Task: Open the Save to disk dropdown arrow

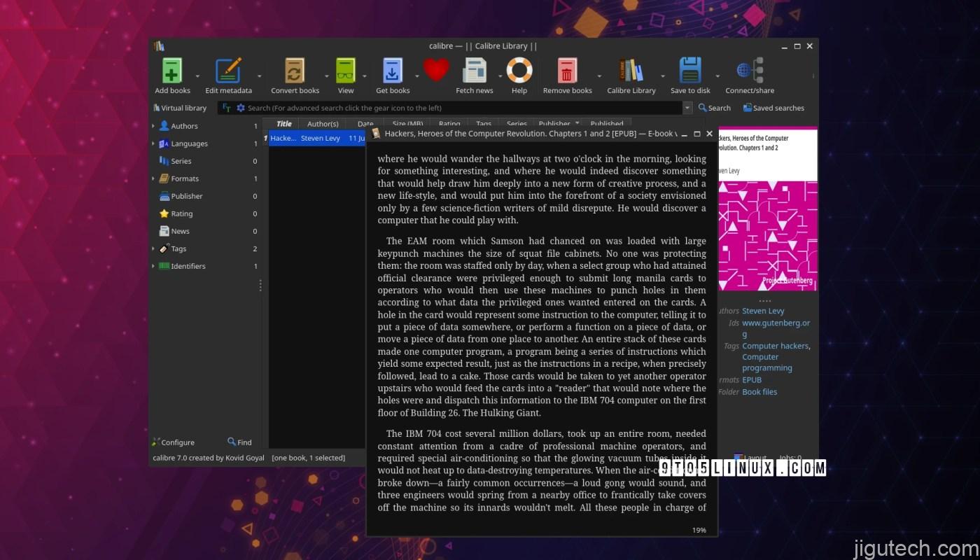Action: 717,76
